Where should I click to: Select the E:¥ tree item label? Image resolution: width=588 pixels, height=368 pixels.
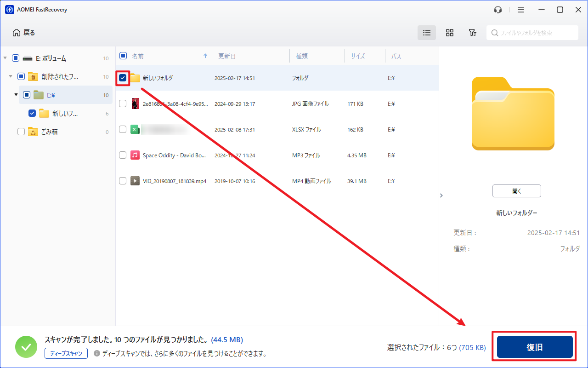[x=51, y=95]
